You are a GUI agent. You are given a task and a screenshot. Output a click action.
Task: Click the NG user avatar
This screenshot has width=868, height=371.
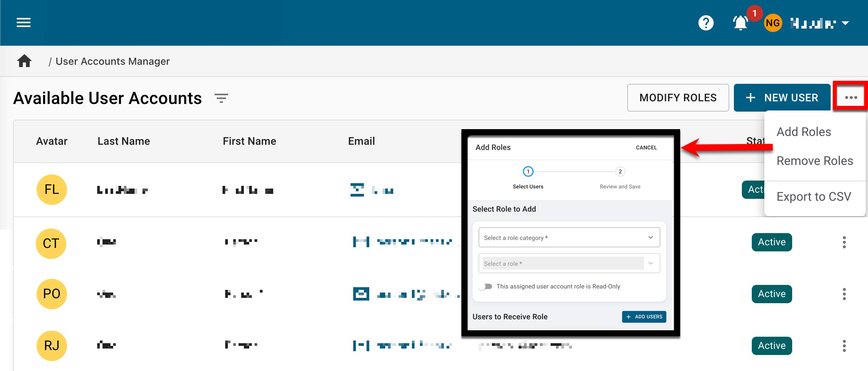(772, 23)
